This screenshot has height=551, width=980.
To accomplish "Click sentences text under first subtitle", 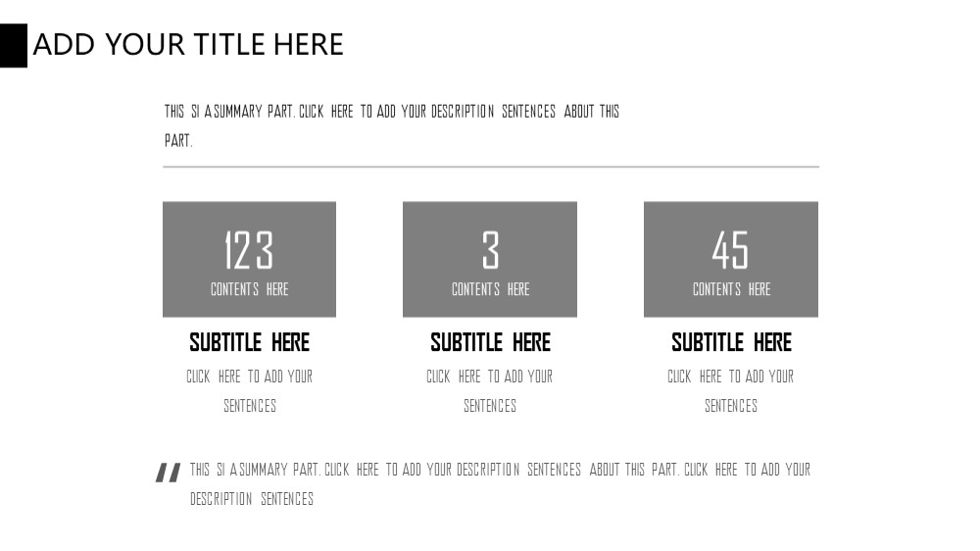I will pos(249,391).
